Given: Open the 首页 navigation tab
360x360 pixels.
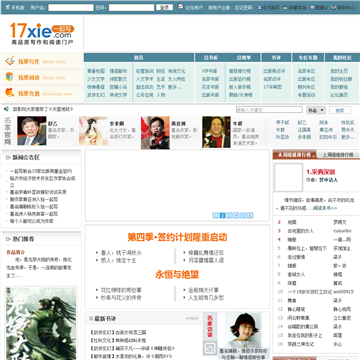Looking at the screenshot, I should pyautogui.click(x=139, y=58).
